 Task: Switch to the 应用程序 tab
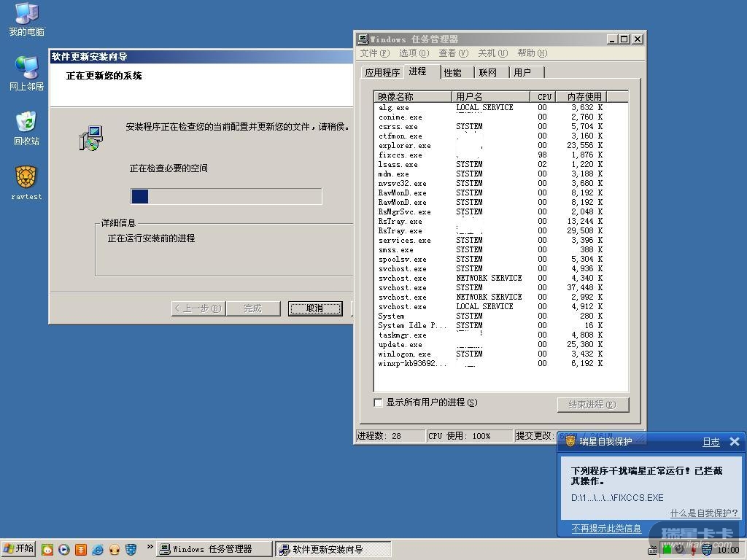click(x=382, y=72)
